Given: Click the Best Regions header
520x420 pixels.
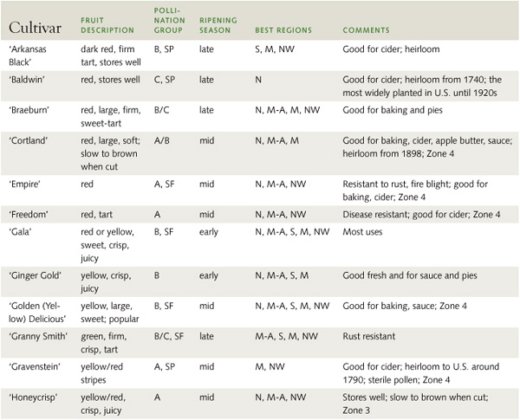Looking at the screenshot, I should pyautogui.click(x=283, y=30).
